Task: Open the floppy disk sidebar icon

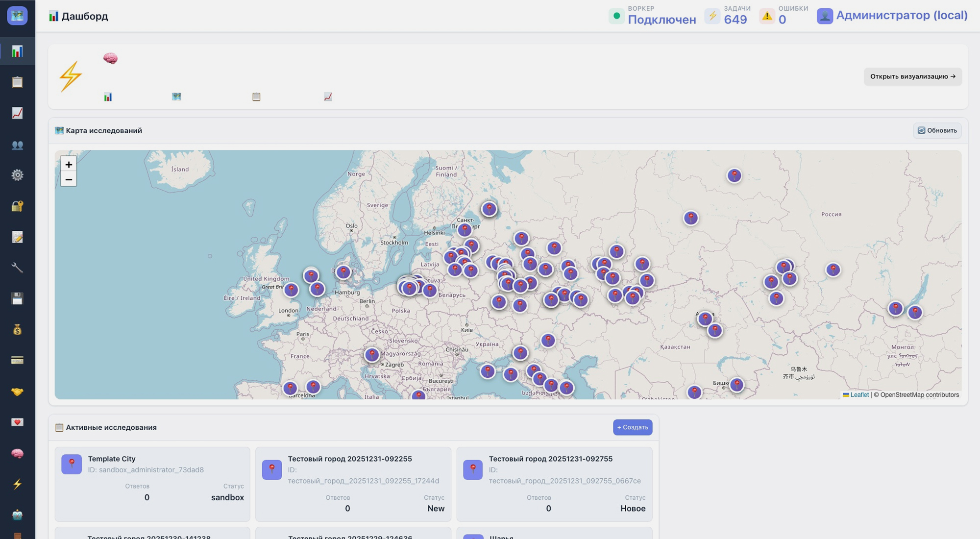Action: click(17, 298)
